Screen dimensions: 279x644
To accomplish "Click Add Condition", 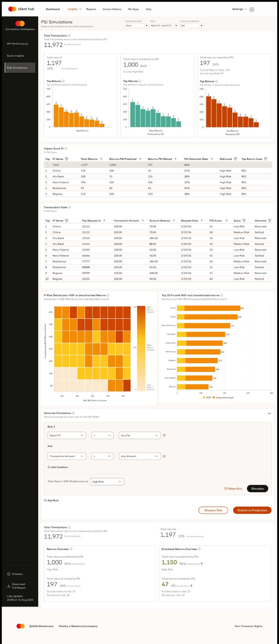I will (x=58, y=467).
